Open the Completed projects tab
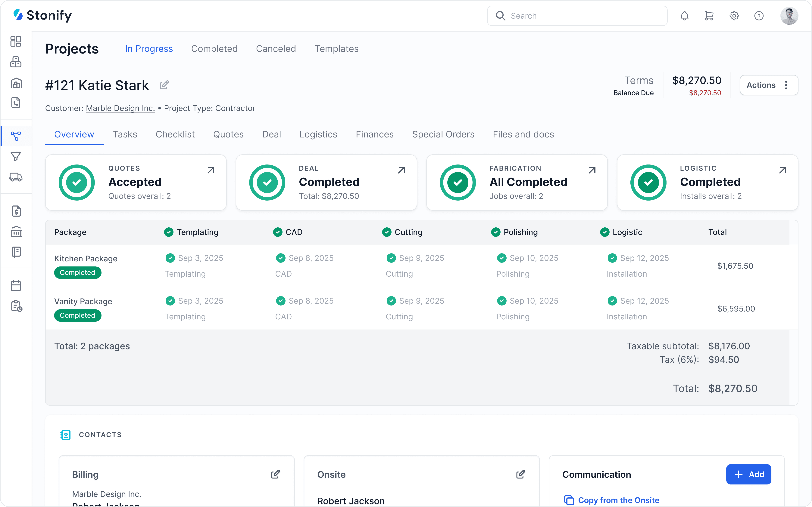Image resolution: width=812 pixels, height=507 pixels. pos(214,49)
